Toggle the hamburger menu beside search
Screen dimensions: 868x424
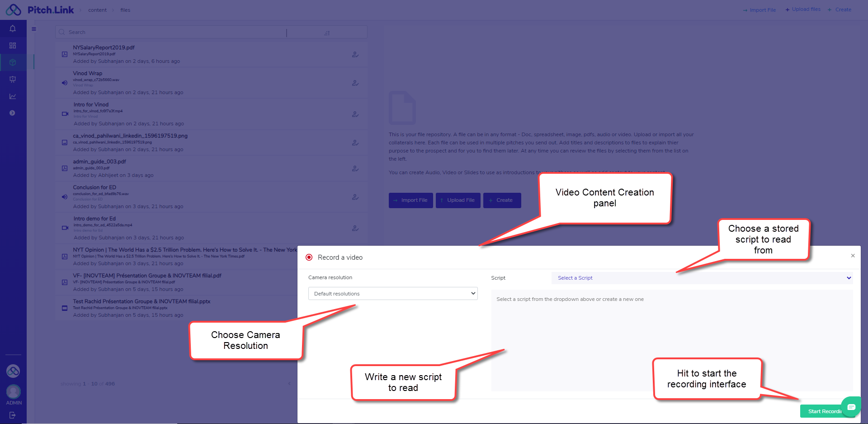(x=34, y=29)
